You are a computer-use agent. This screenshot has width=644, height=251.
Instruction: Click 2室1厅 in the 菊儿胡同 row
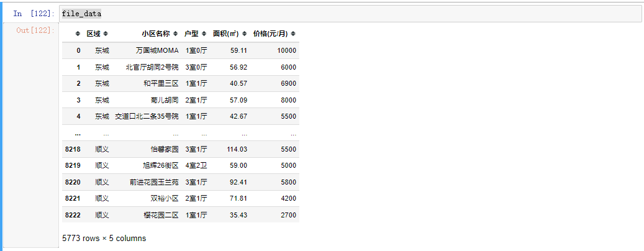pos(196,100)
